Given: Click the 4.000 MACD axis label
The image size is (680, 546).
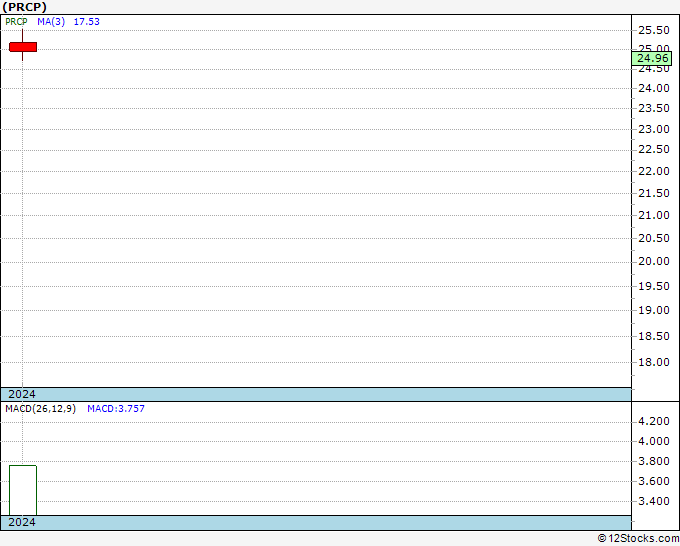Looking at the screenshot, I should (654, 441).
